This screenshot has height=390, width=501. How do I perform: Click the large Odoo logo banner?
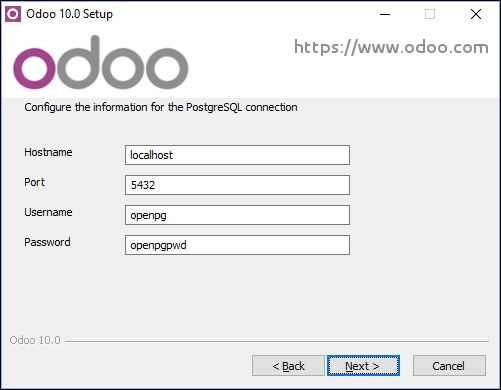click(x=101, y=62)
